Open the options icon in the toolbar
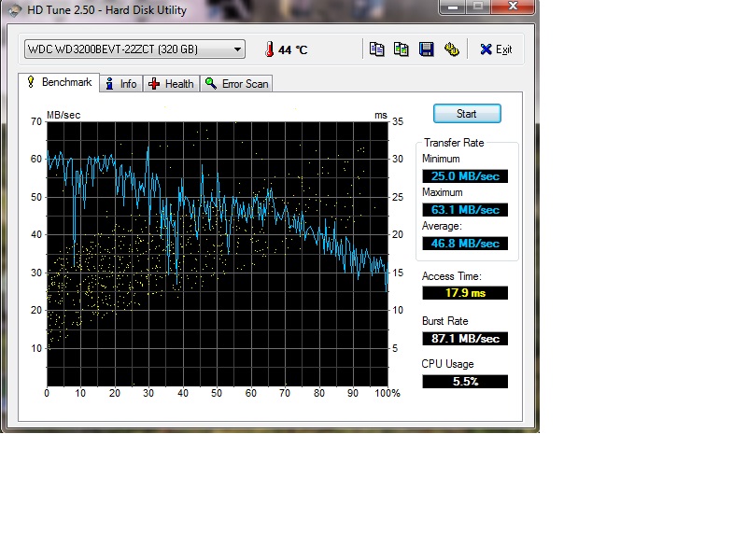 [452, 49]
